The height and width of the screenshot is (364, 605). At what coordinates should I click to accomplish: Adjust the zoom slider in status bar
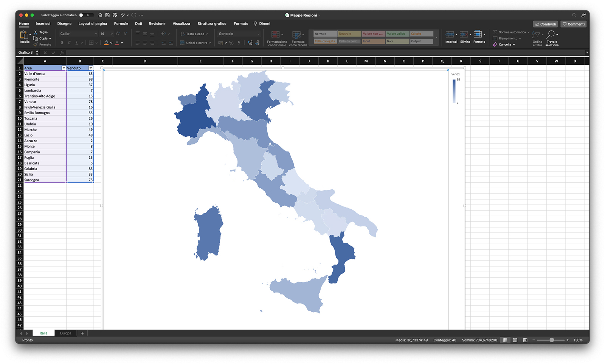click(552, 340)
